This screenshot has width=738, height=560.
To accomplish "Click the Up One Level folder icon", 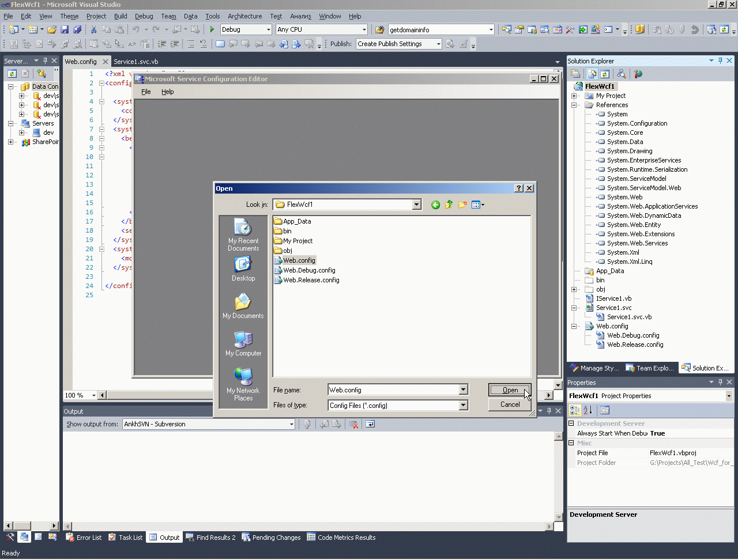I will click(x=449, y=205).
